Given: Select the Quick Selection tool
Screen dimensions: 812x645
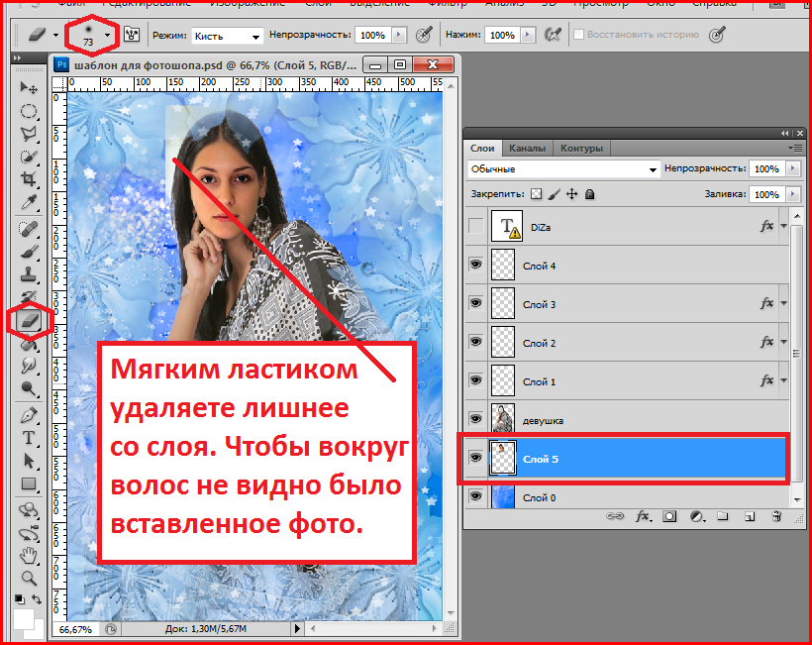Looking at the screenshot, I should [x=29, y=157].
